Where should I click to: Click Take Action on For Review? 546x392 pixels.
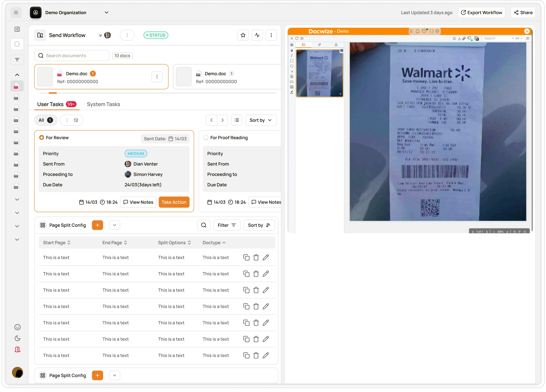[x=174, y=202]
